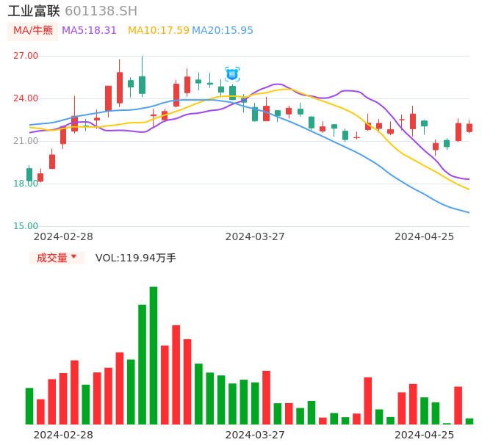Screen dimensions: 504x445
Task: Click the green candlestick with wick touching 27.00
Action: click(142, 85)
